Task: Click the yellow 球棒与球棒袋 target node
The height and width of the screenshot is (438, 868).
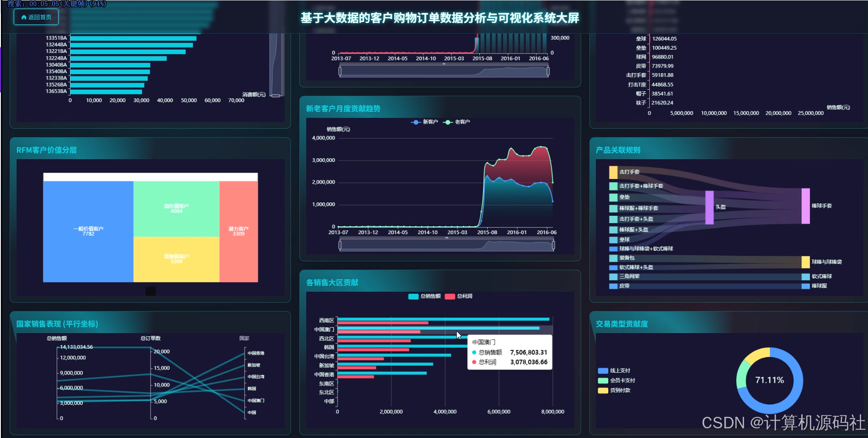Action: pos(805,262)
